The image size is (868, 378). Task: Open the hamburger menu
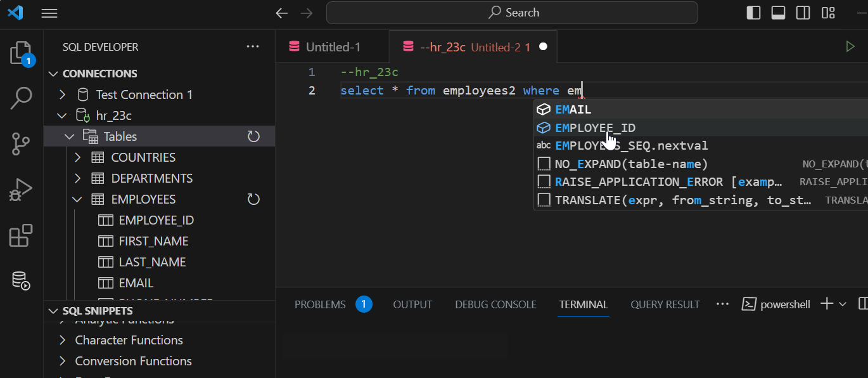click(49, 13)
